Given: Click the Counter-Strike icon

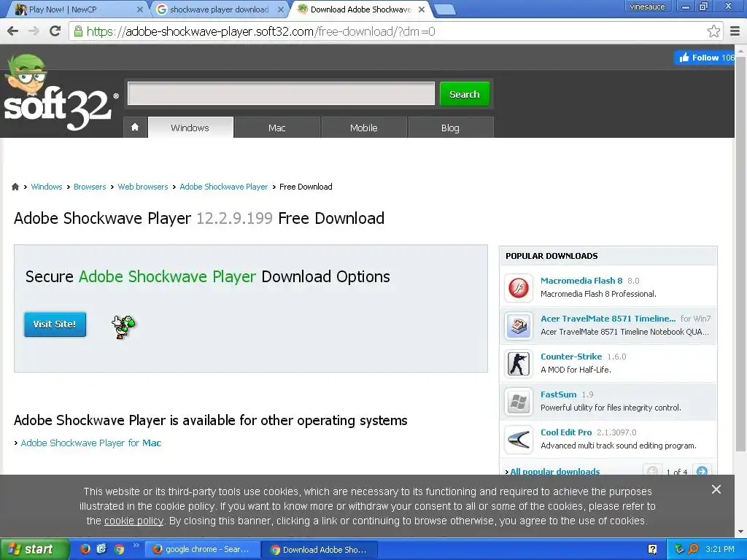Looking at the screenshot, I should coord(519,364).
